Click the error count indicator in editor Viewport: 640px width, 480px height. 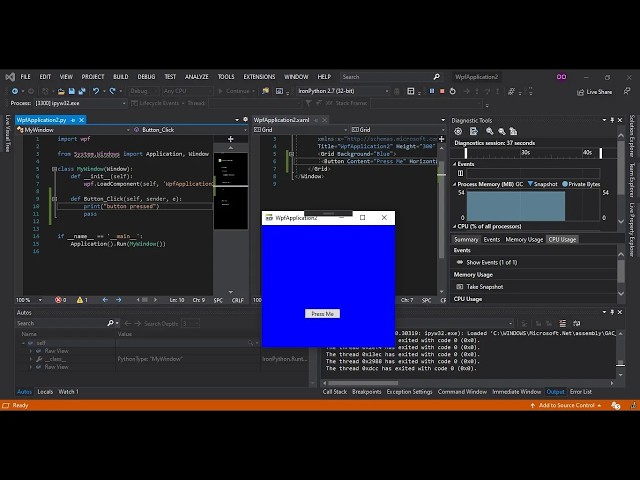point(60,300)
